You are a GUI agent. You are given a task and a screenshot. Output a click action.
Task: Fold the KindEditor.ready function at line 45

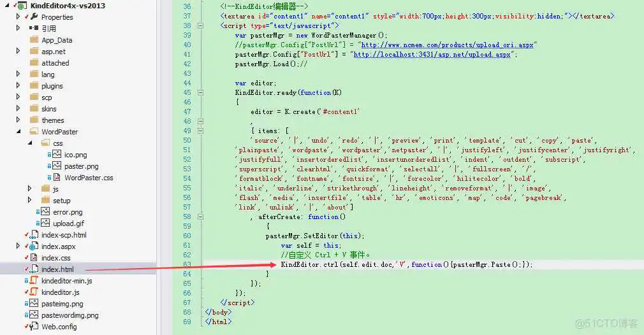tap(201, 92)
